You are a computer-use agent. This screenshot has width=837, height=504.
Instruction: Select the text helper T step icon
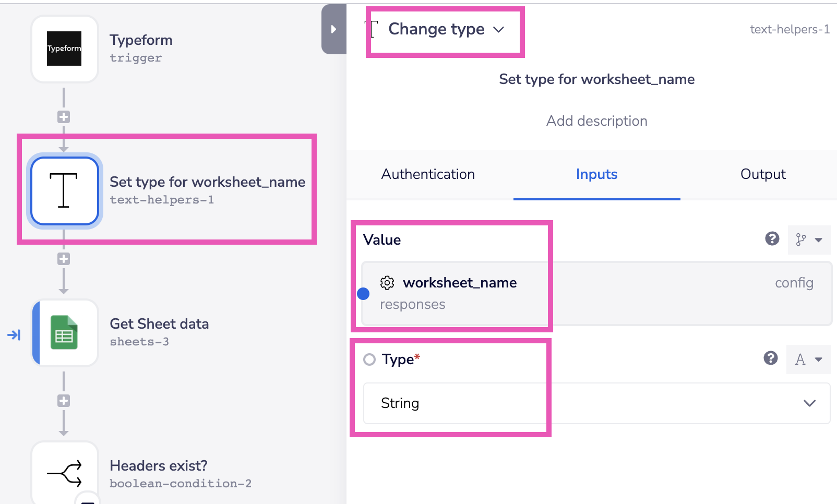pyautogui.click(x=64, y=190)
